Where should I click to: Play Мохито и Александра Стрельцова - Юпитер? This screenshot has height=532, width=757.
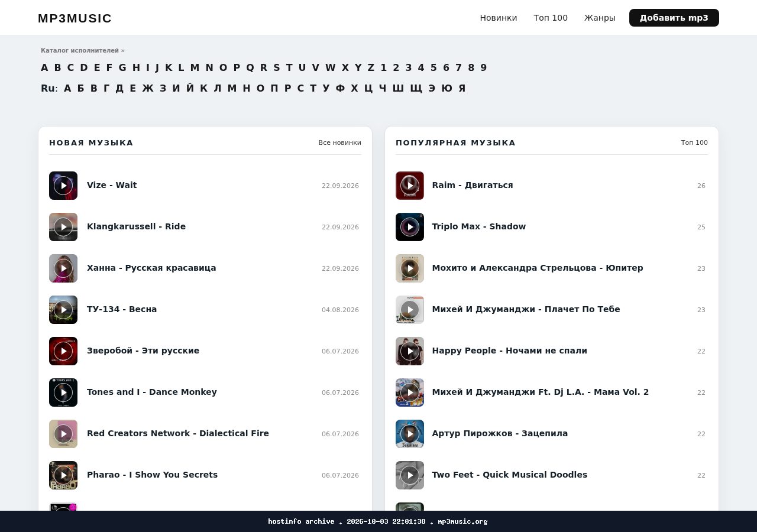click(410, 268)
